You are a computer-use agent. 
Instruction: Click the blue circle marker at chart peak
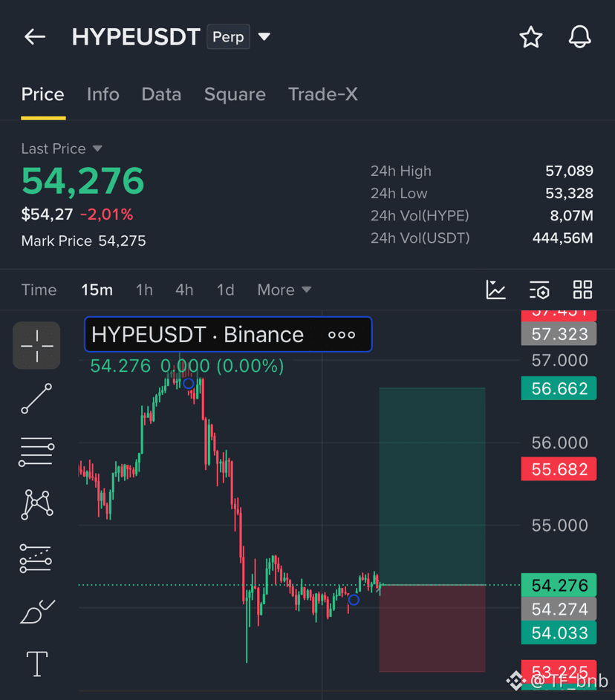coord(189,383)
